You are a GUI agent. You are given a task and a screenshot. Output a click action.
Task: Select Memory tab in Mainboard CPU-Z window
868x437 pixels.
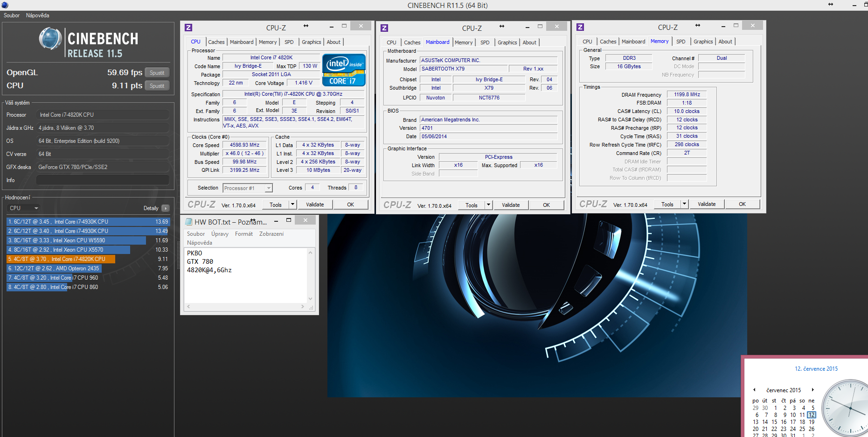point(464,42)
